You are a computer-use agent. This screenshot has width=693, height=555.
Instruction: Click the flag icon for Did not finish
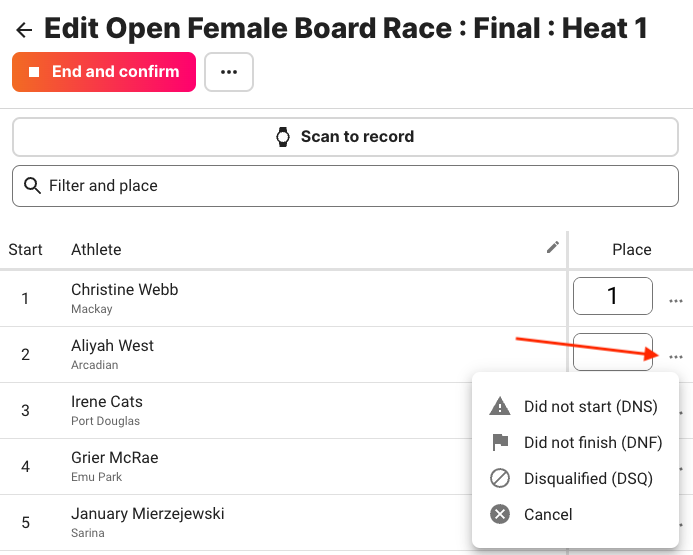[x=500, y=442]
